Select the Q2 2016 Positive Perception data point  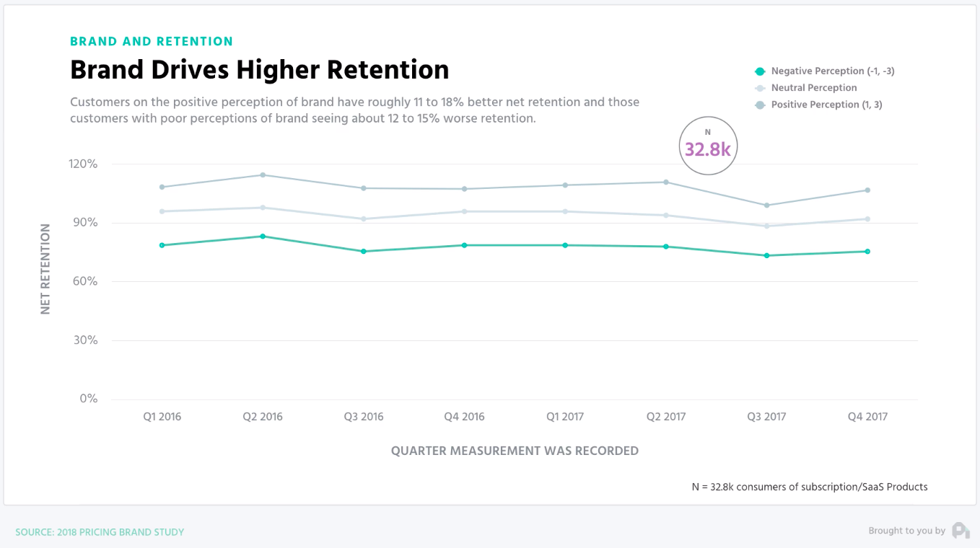click(x=263, y=175)
